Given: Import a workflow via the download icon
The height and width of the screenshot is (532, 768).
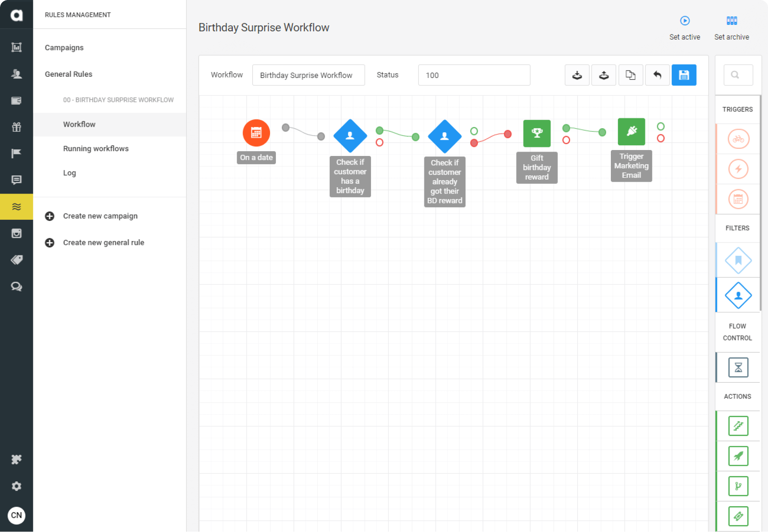Looking at the screenshot, I should [577, 75].
